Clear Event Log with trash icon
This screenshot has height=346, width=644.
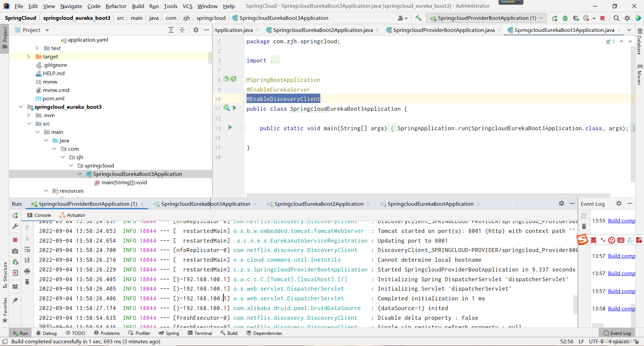(584, 227)
